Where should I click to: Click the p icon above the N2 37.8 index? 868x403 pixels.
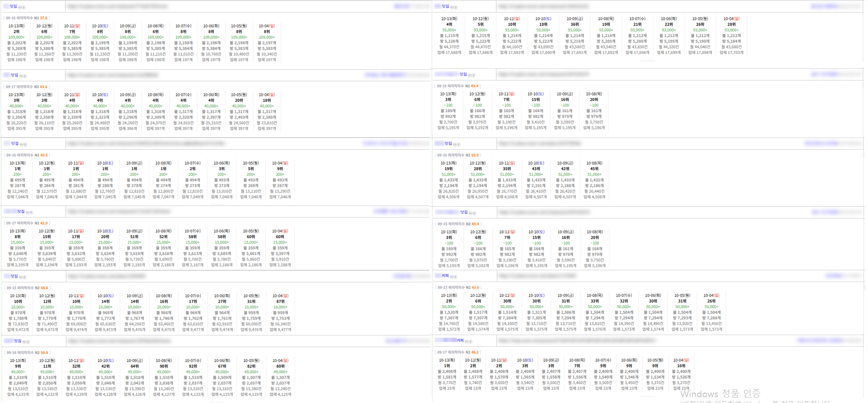tap(24, 7)
